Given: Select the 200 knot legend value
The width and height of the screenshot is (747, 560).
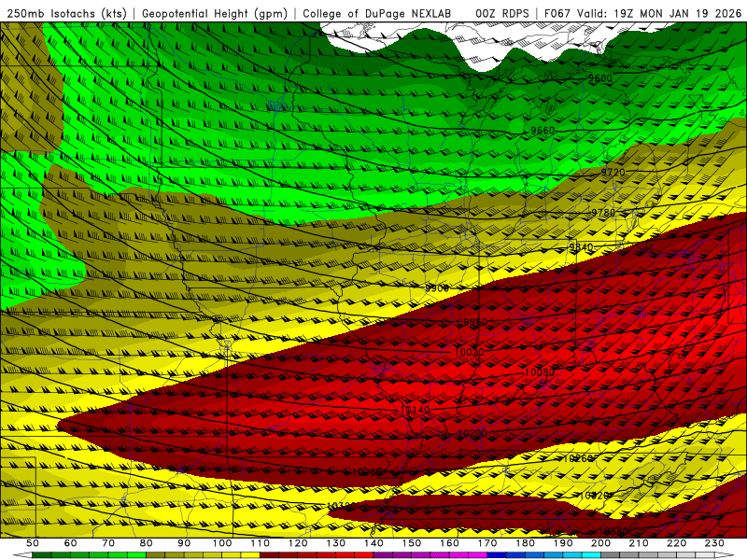Looking at the screenshot, I should tap(600, 543).
